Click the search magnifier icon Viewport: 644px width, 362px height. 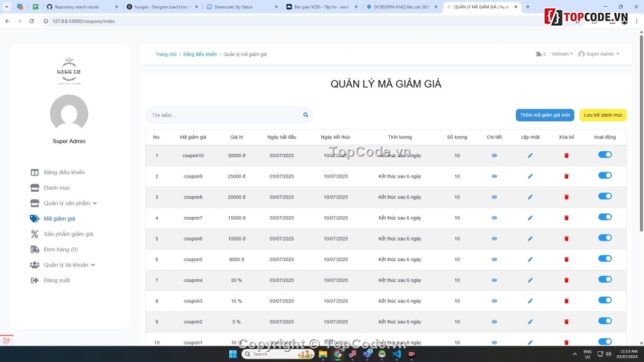(x=306, y=115)
